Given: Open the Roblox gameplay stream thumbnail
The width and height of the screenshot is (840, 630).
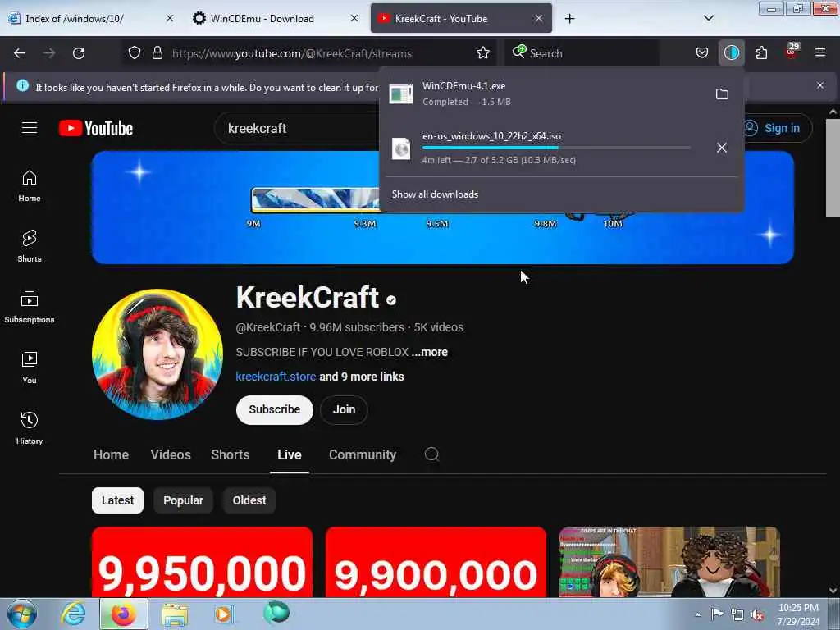Looking at the screenshot, I should 669,562.
